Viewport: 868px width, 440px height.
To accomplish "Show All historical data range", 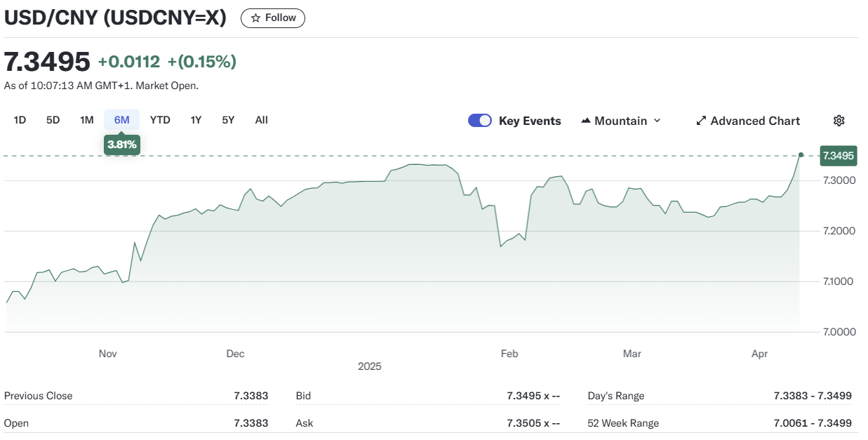I will [x=261, y=120].
